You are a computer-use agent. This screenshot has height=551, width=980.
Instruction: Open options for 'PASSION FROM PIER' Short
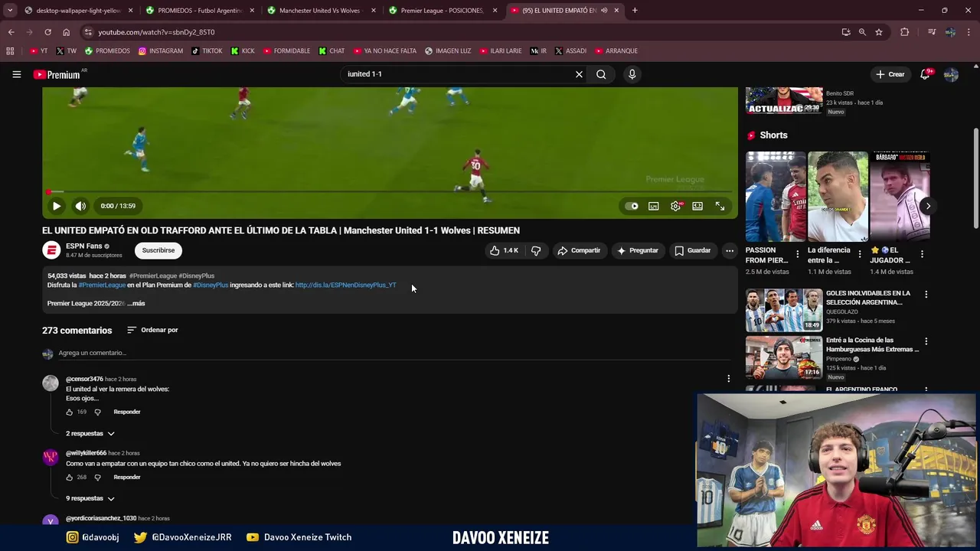(797, 254)
